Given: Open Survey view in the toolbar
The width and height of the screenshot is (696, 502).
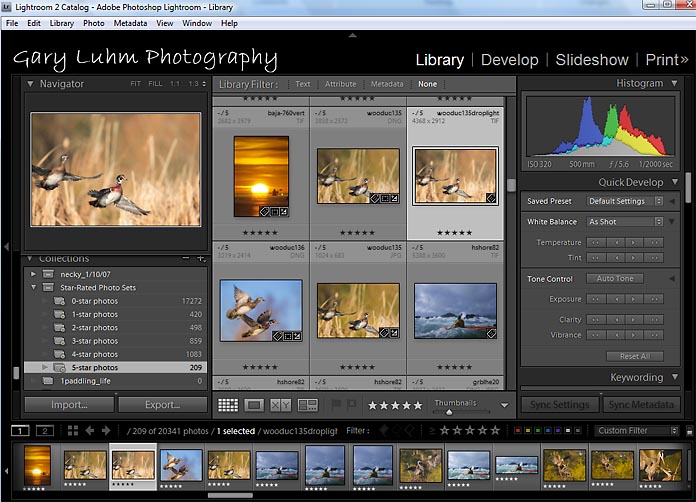Looking at the screenshot, I should click(307, 405).
